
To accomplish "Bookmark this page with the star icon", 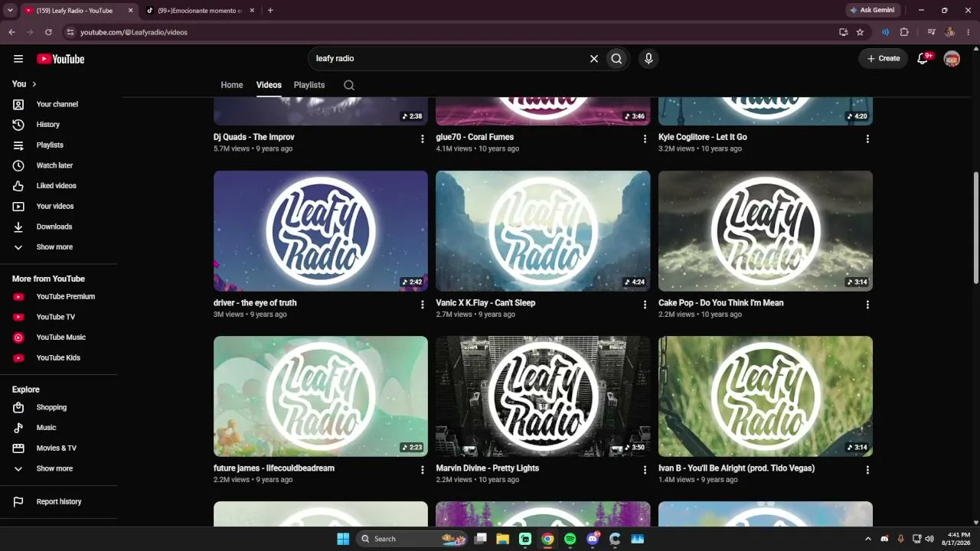I will pos(860,32).
